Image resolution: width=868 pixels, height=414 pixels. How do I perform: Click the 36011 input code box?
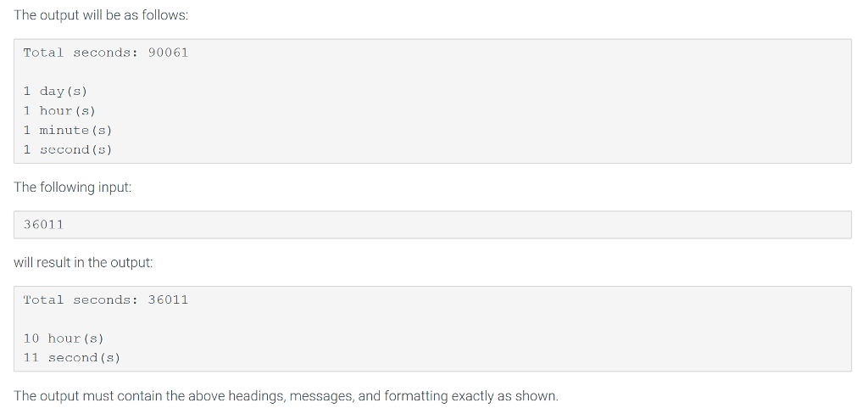click(432, 225)
